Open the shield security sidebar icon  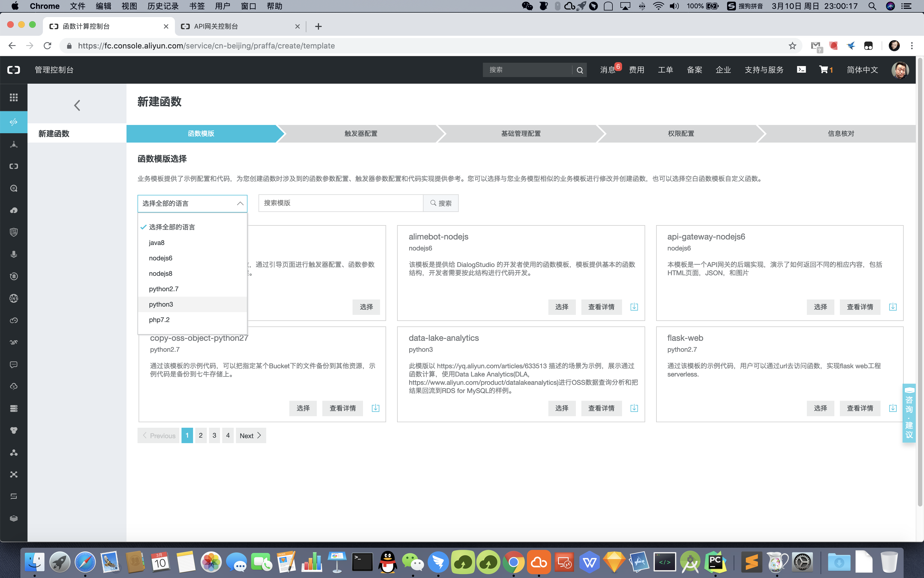point(14,232)
